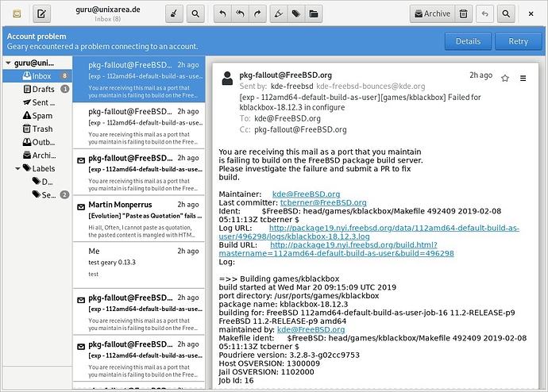Click 'maintained by' kde@FreeBSD.org link
548x392 pixels.
311,329
